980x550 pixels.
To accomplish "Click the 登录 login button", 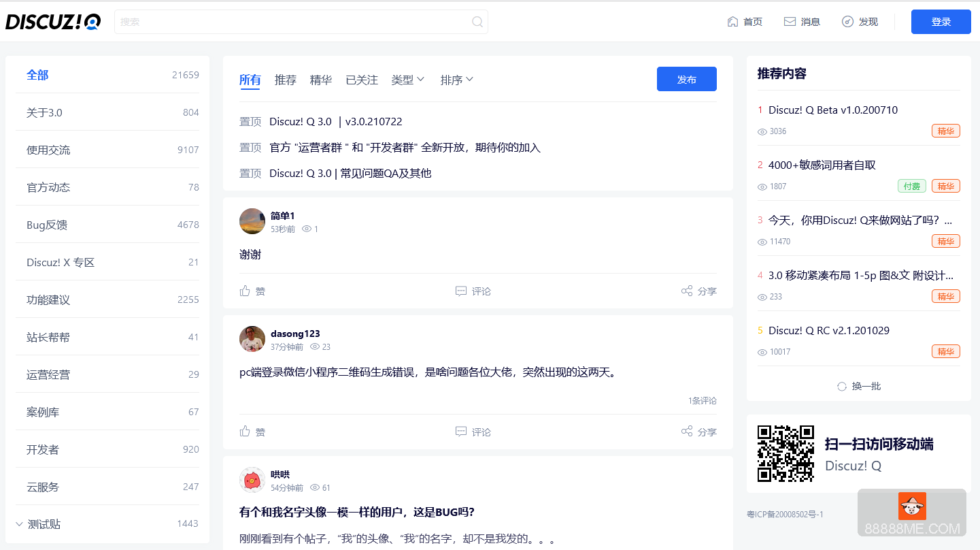I will click(x=941, y=22).
